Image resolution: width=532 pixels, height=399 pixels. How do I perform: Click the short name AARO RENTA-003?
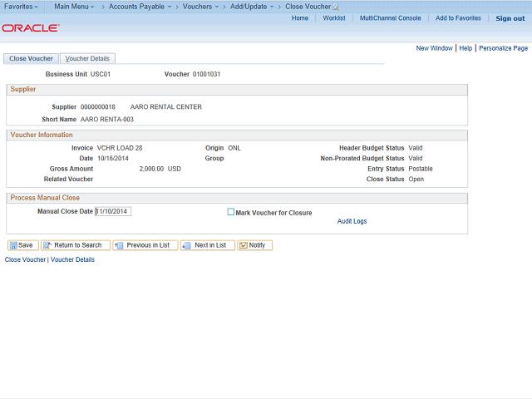point(107,120)
